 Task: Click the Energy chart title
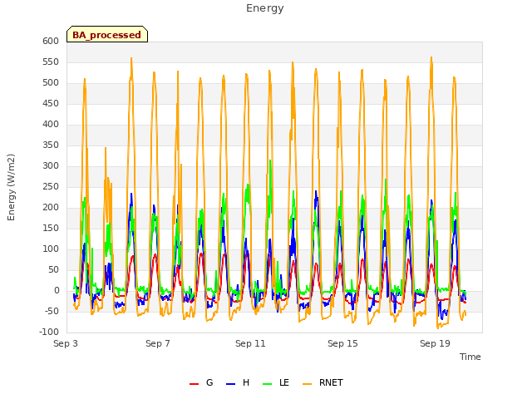coord(265,8)
